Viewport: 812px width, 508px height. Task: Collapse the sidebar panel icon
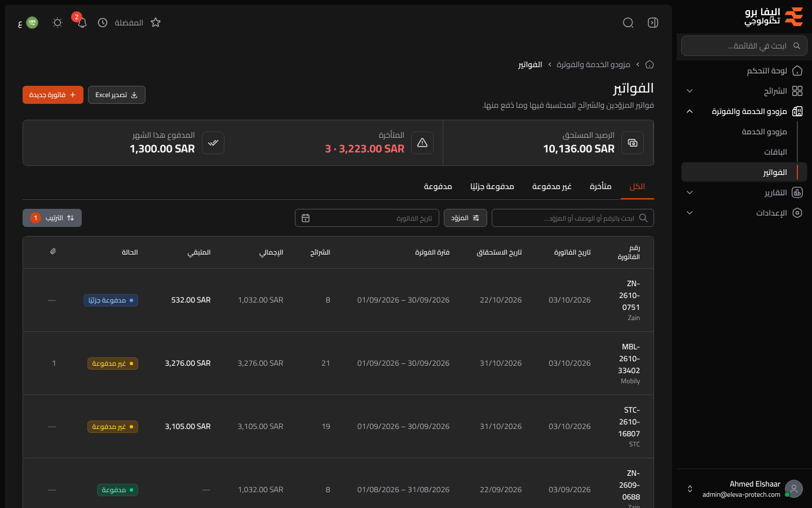coord(653,23)
